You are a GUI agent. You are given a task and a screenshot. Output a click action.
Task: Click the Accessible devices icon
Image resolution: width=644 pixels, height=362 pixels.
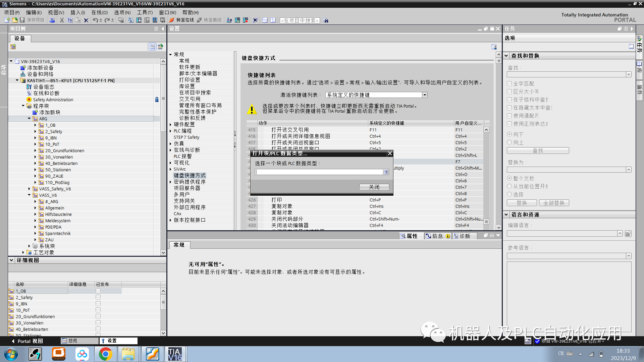click(x=229, y=20)
